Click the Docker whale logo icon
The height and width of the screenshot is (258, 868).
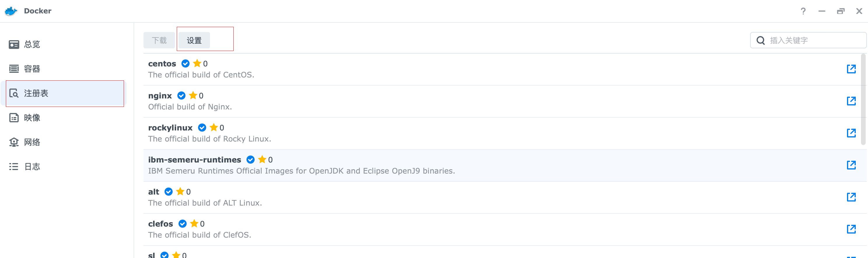(x=11, y=11)
